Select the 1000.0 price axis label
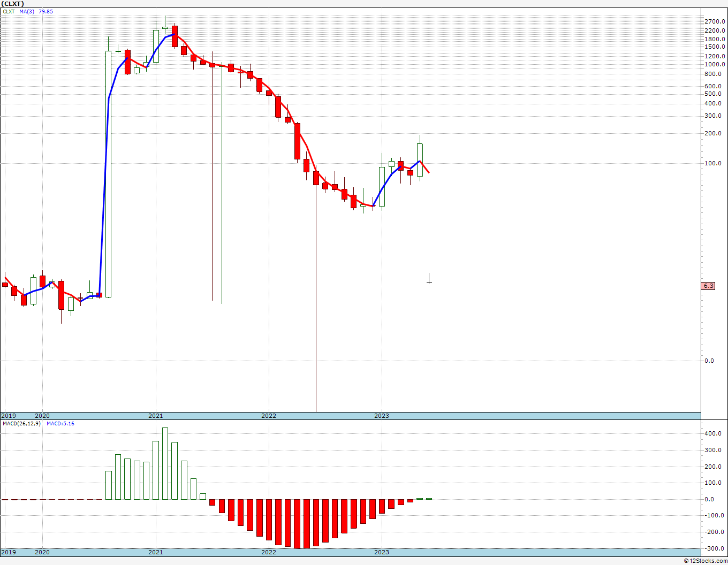The width and height of the screenshot is (728, 565). point(715,65)
